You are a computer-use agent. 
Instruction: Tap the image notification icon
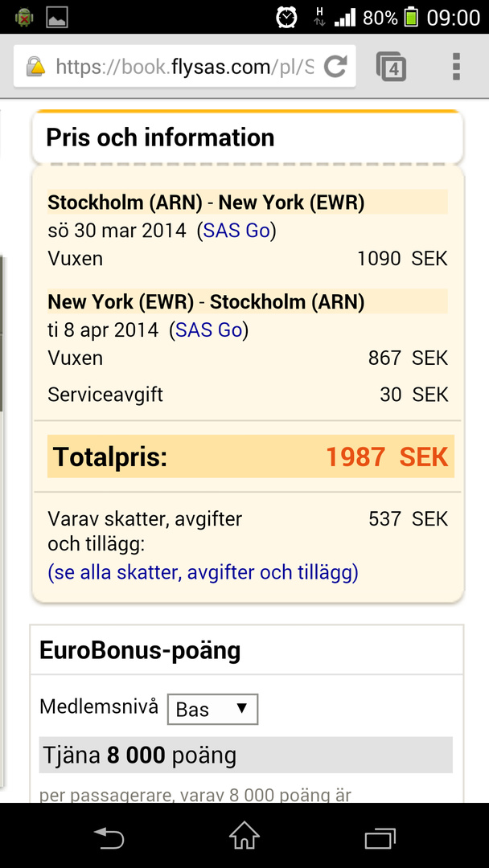[x=57, y=17]
